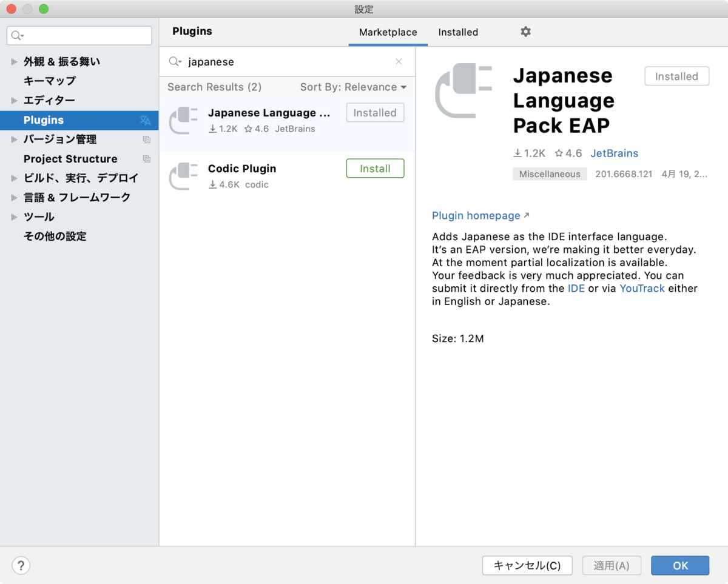This screenshot has height=584, width=728.
Task: Click Installed button in Japanese Language result row
Action: click(375, 113)
